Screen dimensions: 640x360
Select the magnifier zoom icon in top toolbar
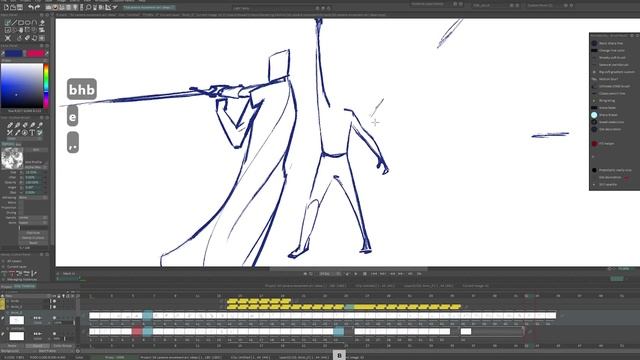tap(88, 7)
